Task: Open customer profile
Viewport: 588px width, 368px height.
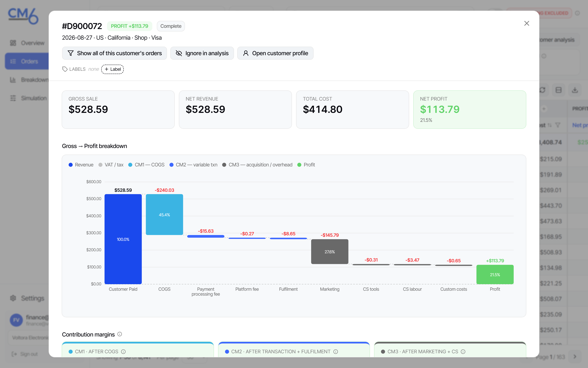Action: (275, 53)
